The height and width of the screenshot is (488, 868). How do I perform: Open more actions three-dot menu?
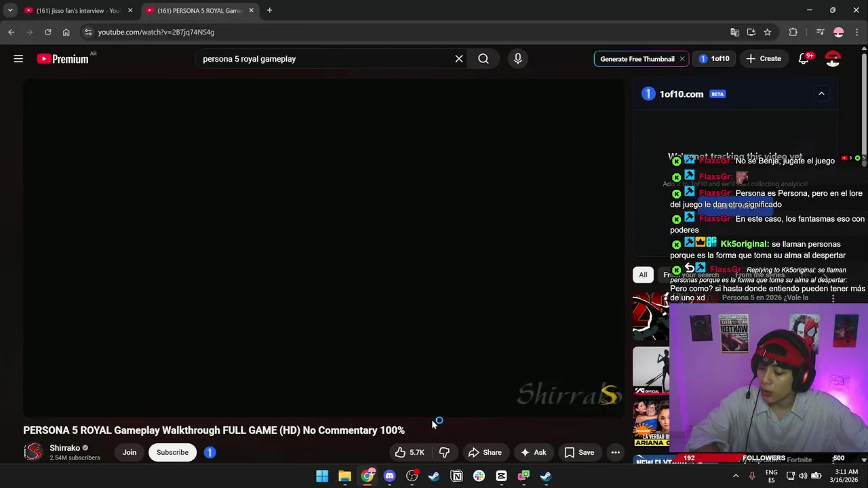click(x=616, y=453)
